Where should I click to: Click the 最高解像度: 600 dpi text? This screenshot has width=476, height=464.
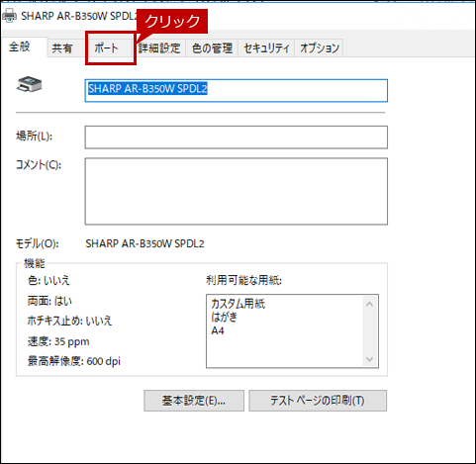[x=74, y=361]
